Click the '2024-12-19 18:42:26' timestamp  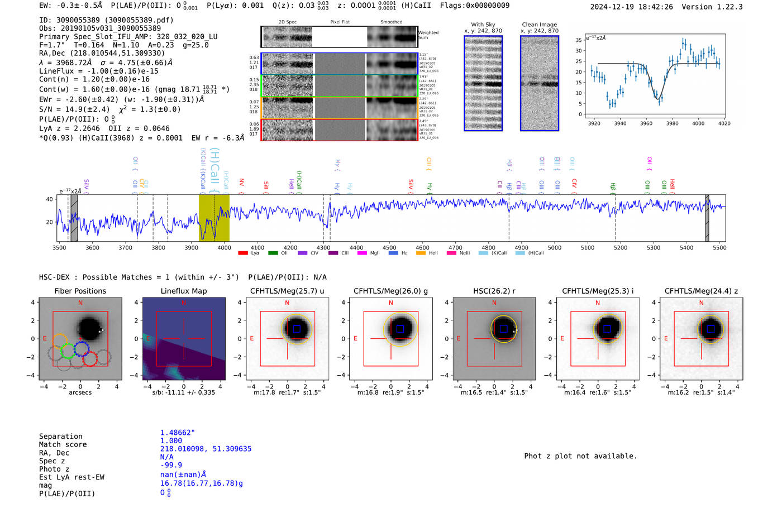pos(632,7)
